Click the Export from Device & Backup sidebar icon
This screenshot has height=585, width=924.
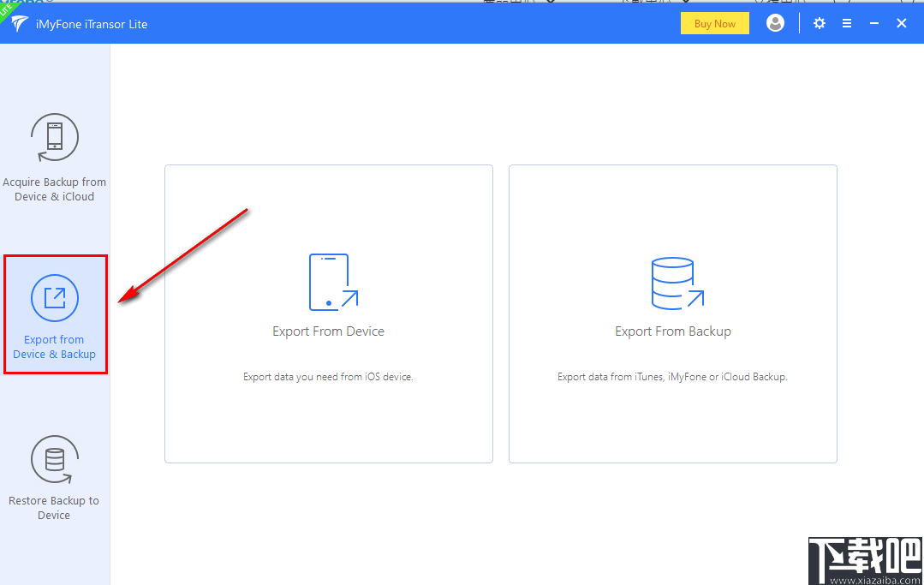click(54, 297)
